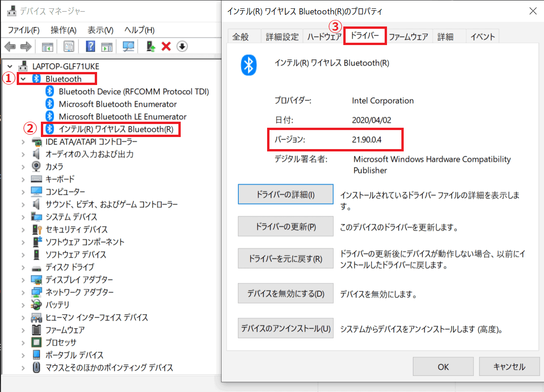This screenshot has width=544, height=392.
Task: Collapse the Bluetooth category
Action: pyautogui.click(x=23, y=79)
